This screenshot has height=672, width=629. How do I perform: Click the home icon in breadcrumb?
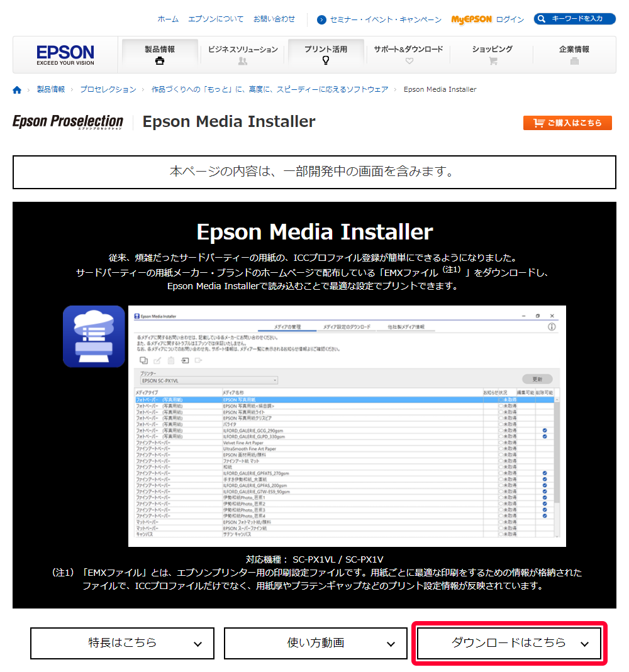coord(17,90)
